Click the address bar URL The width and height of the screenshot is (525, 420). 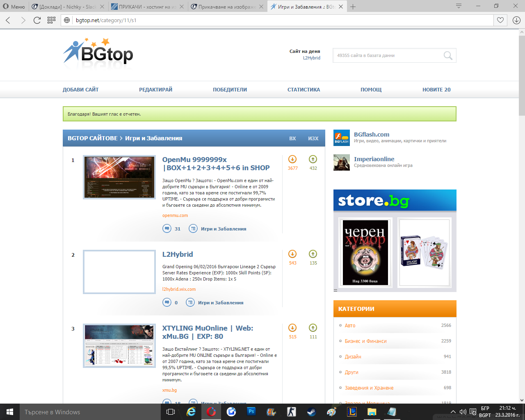click(106, 20)
